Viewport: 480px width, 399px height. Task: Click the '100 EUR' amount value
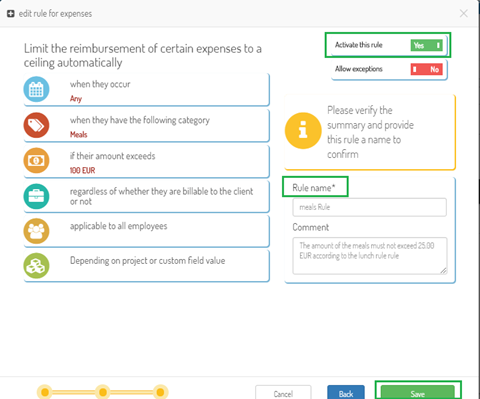point(82,170)
